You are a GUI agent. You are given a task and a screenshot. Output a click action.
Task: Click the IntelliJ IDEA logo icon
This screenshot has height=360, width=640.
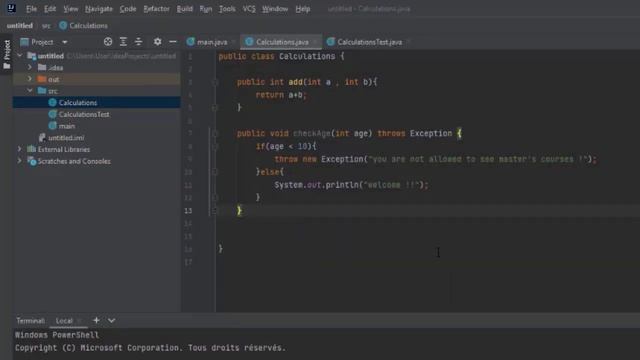pos(11,8)
